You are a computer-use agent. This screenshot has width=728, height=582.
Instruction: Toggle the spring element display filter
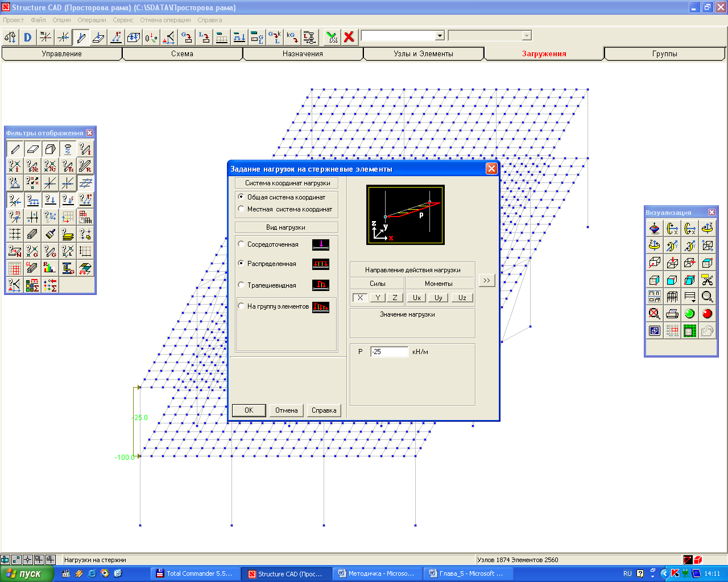pyautogui.click(x=68, y=149)
